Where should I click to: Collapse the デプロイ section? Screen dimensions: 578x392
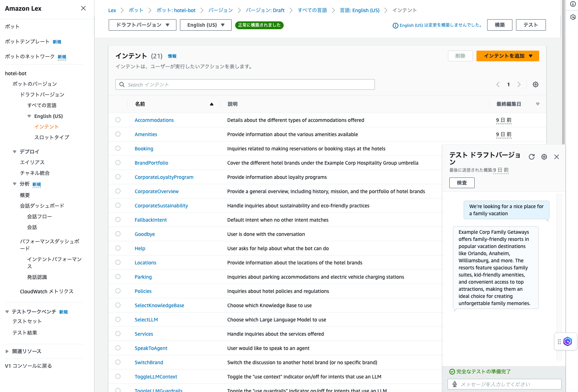(15, 152)
